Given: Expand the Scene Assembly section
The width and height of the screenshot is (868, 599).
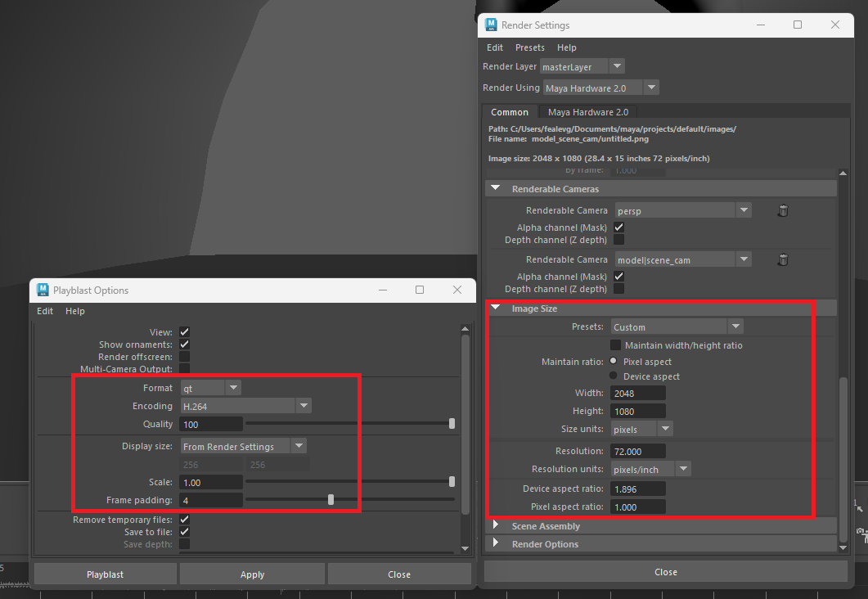Looking at the screenshot, I should pyautogui.click(x=546, y=526).
